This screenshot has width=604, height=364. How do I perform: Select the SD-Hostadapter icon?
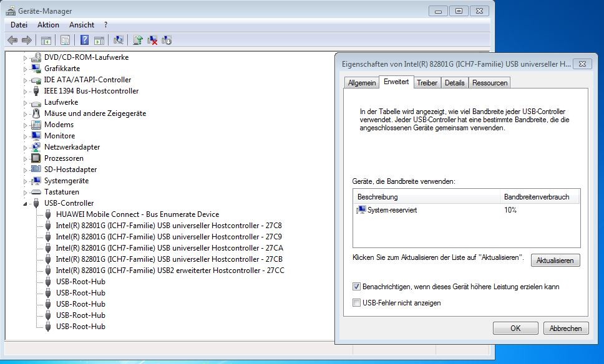[36, 170]
